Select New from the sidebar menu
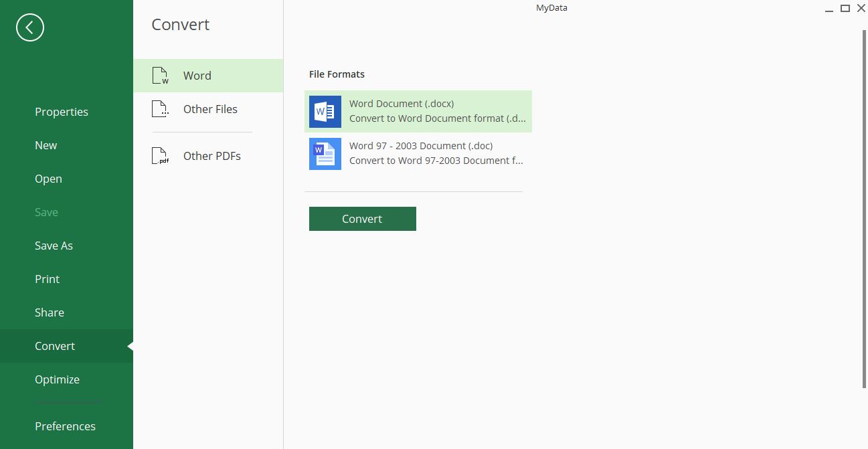Viewport: 868px width, 449px height. point(46,145)
